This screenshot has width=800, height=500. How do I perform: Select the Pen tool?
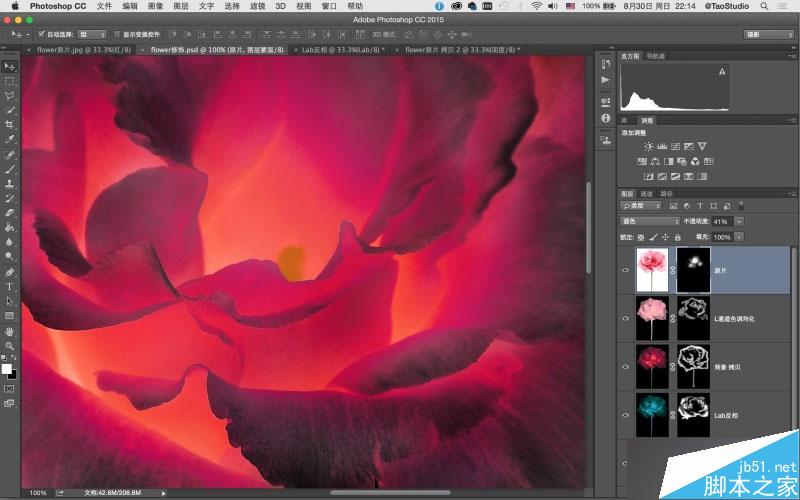9,272
